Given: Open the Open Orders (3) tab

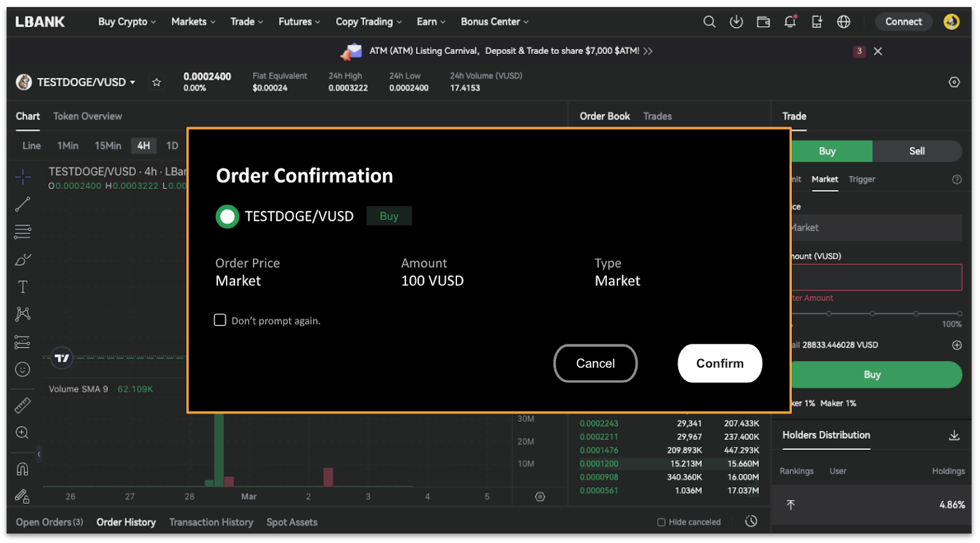Looking at the screenshot, I should coord(50,522).
